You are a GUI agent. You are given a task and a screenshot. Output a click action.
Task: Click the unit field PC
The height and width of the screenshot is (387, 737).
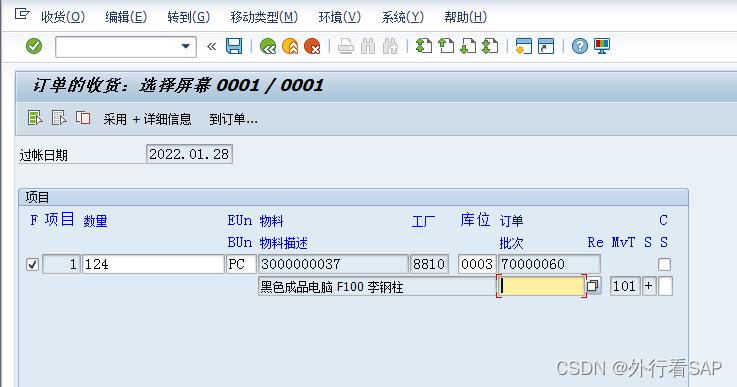pyautogui.click(x=241, y=264)
